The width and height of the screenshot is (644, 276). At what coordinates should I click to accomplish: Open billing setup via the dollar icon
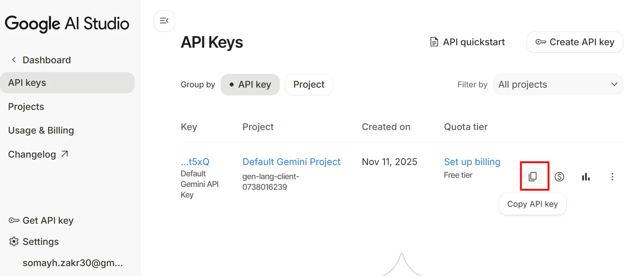point(559,176)
